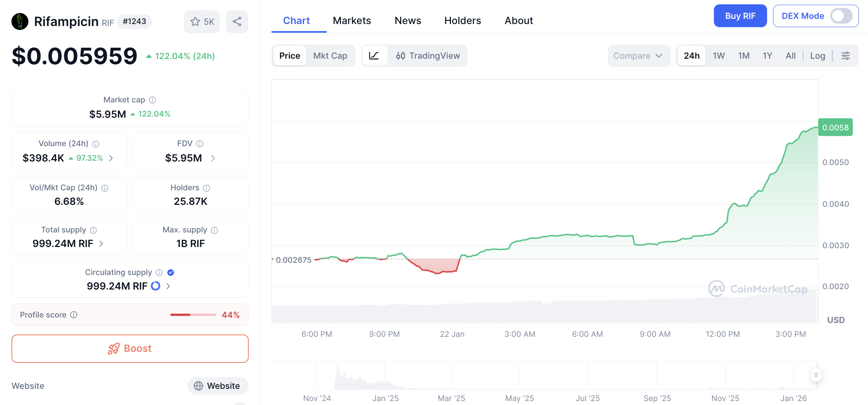868x405 pixels.
Task: Click Profile score info icon
Action: (x=74, y=315)
